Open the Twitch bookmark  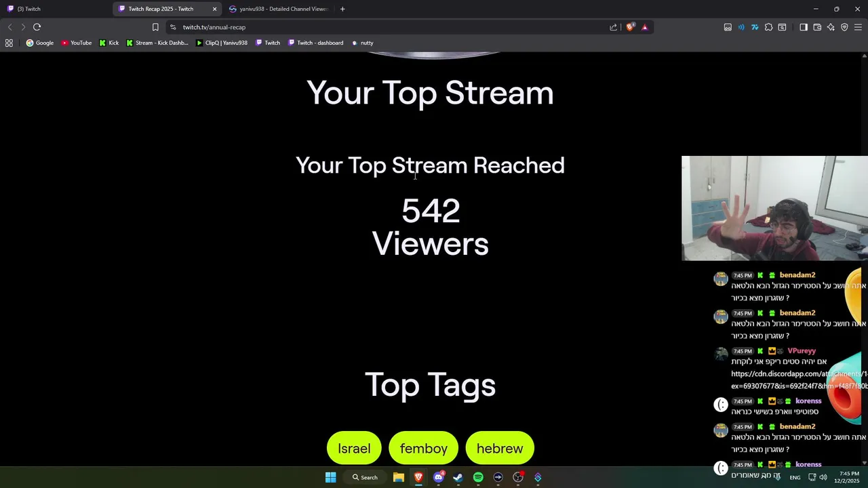[x=268, y=43]
